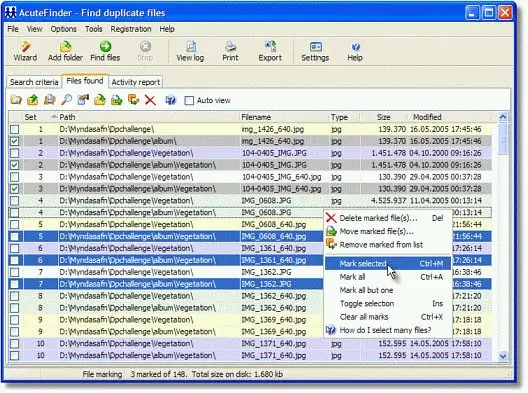Click the Print toolbar icon
Image resolution: width=528 pixels, height=393 pixels.
(x=230, y=51)
